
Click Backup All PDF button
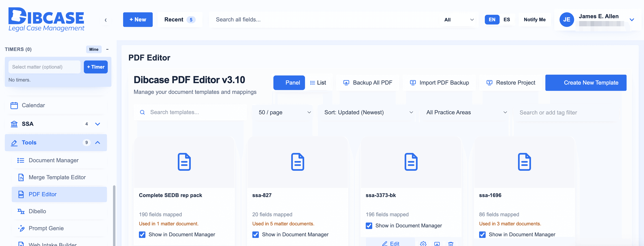(x=368, y=83)
